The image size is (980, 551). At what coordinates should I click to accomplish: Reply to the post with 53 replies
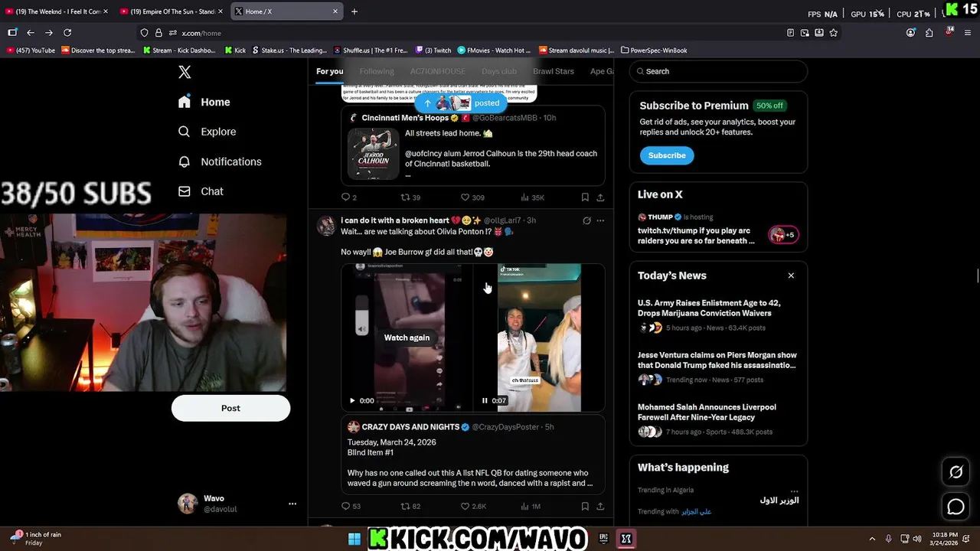tap(351, 506)
